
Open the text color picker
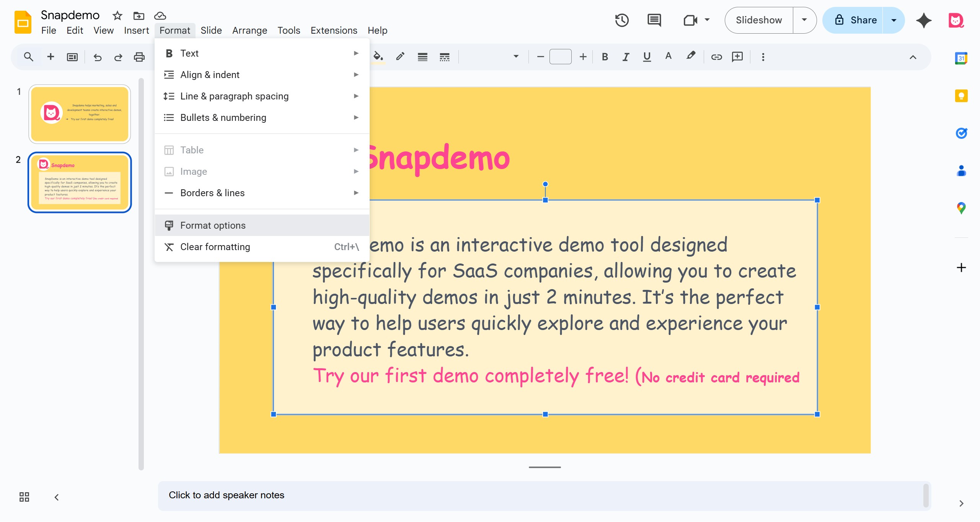tap(669, 56)
